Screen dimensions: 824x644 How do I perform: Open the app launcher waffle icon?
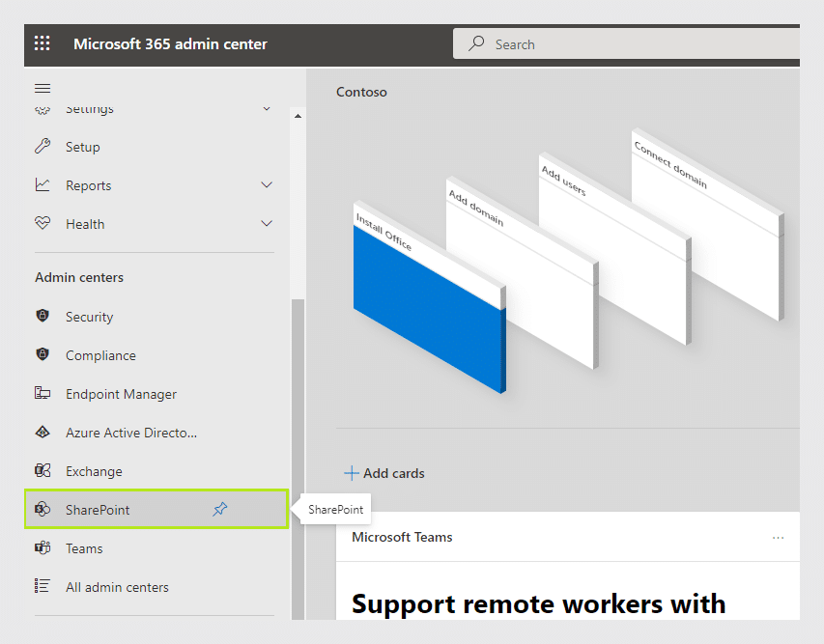43,43
